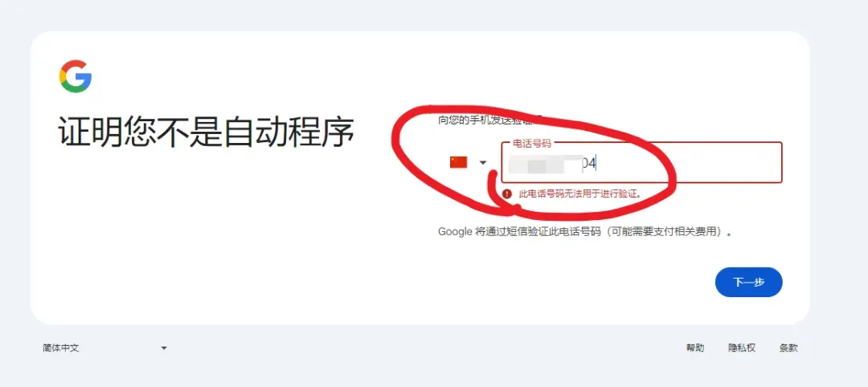Click the arrow beside the language selector
Screen dimensions: 868x387
pyautogui.click(x=163, y=348)
